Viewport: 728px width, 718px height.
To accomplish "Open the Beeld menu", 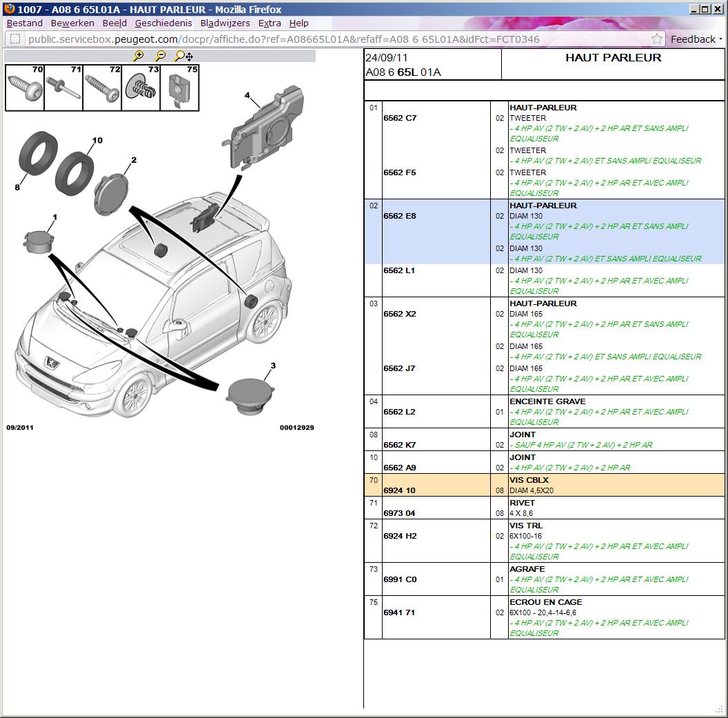I will tap(114, 23).
